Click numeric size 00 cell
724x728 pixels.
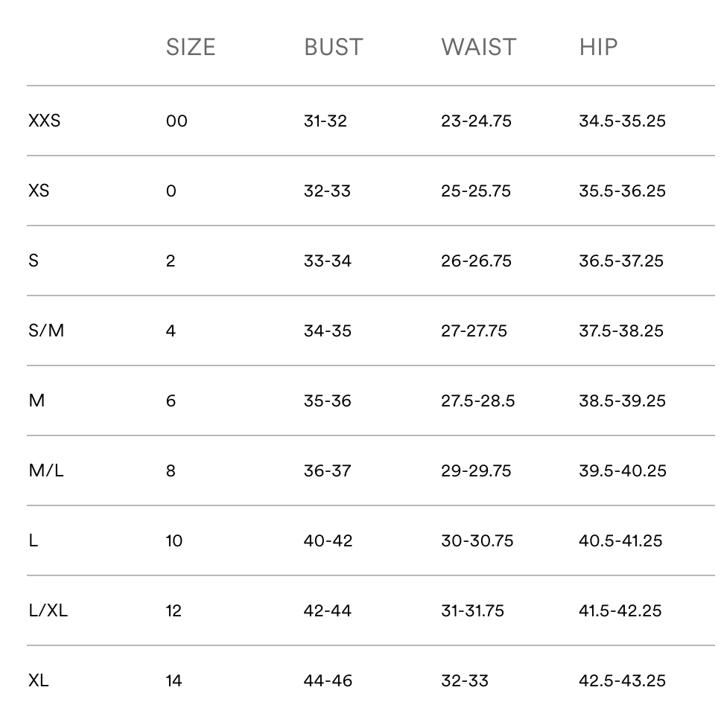tap(177, 121)
